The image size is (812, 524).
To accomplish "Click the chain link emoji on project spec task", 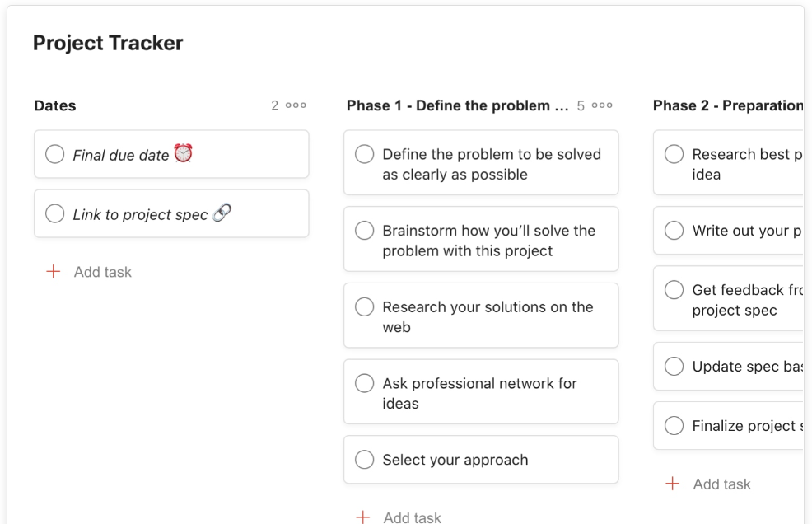I will pyautogui.click(x=222, y=213).
